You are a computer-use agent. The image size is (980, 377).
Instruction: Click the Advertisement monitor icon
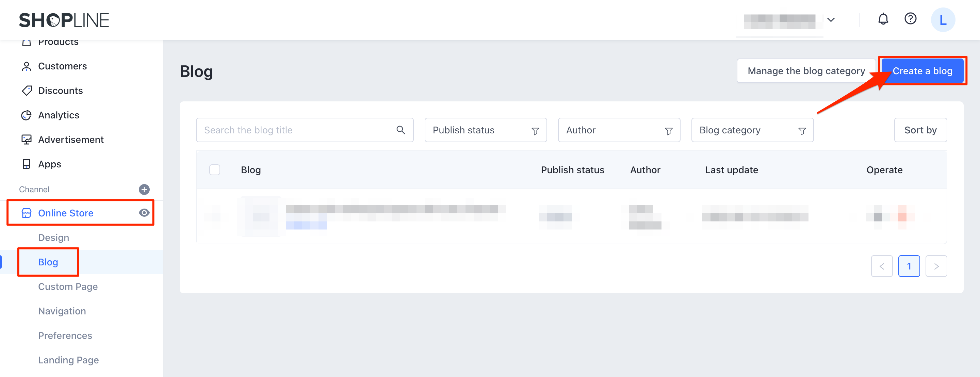(x=26, y=140)
